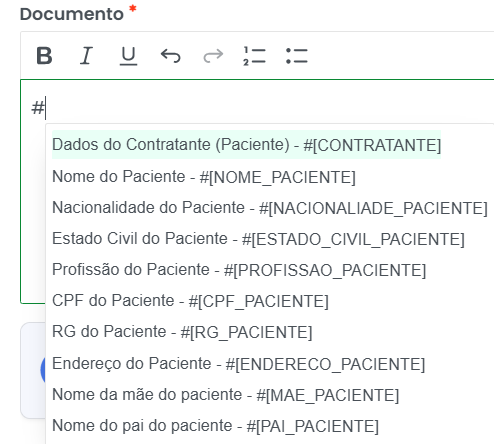Choose the Nome do Paciente variable
The width and height of the screenshot is (494, 444).
[204, 176]
